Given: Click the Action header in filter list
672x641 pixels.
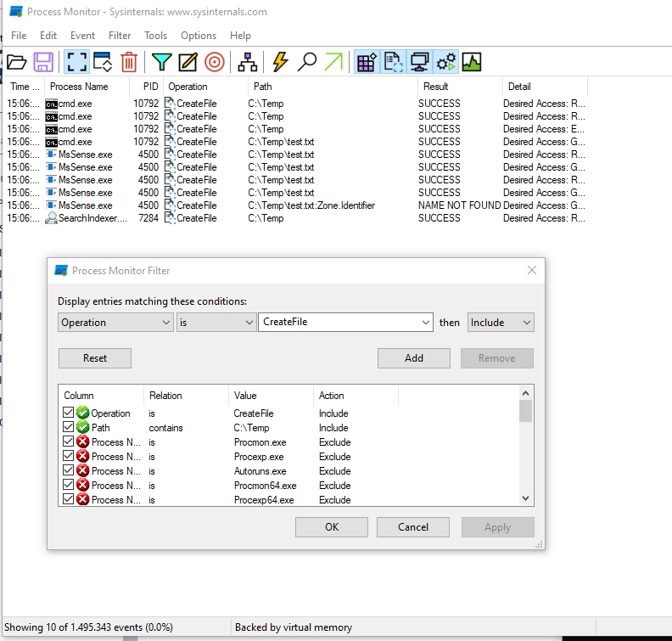Looking at the screenshot, I should pyautogui.click(x=356, y=396).
